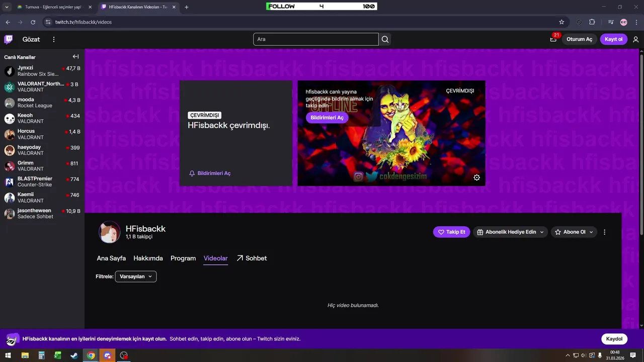Screen dimensions: 644x362
Task: Go back in browser history
Action: click(x=8, y=22)
